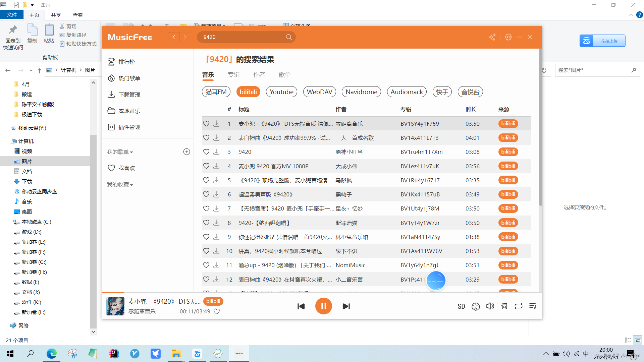The width and height of the screenshot is (644, 362).
Task: Select WebDAV source
Action: click(x=319, y=92)
